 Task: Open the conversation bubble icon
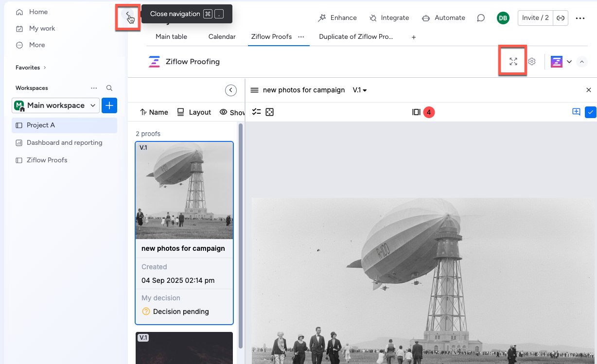click(x=481, y=18)
